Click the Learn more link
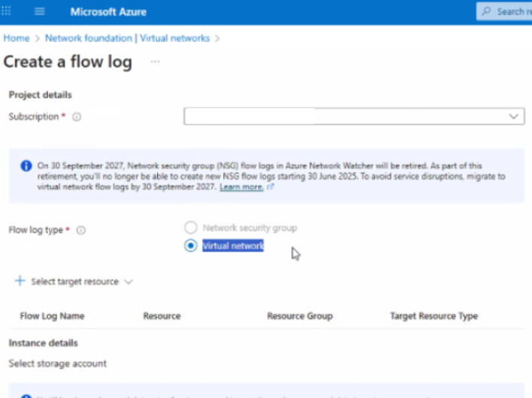The width and height of the screenshot is (532, 398). 241,187
